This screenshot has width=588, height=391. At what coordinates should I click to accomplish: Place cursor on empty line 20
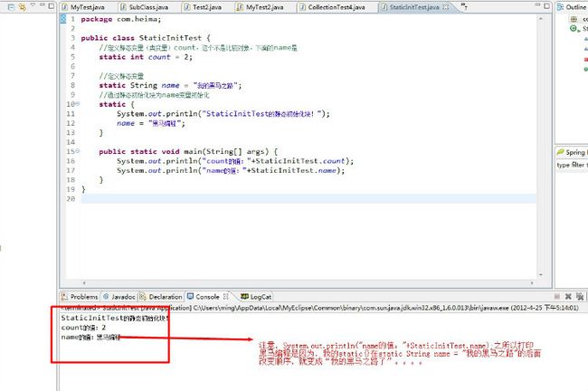tap(308, 199)
